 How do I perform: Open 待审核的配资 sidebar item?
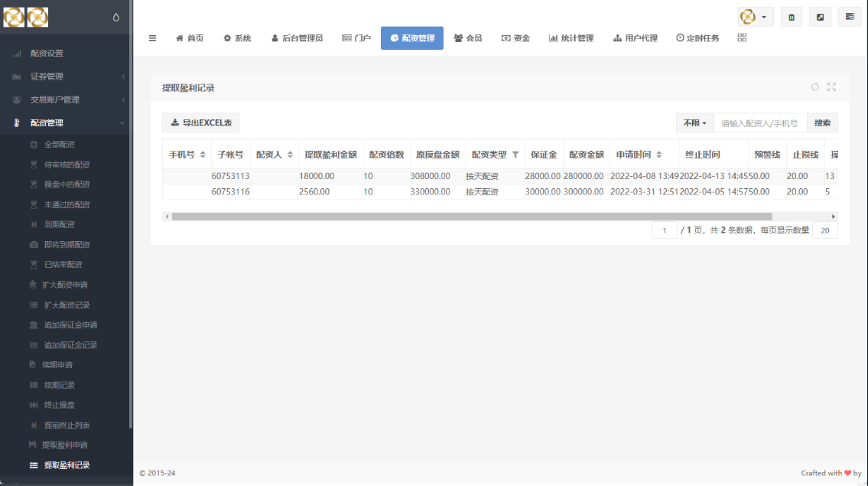[x=65, y=165]
